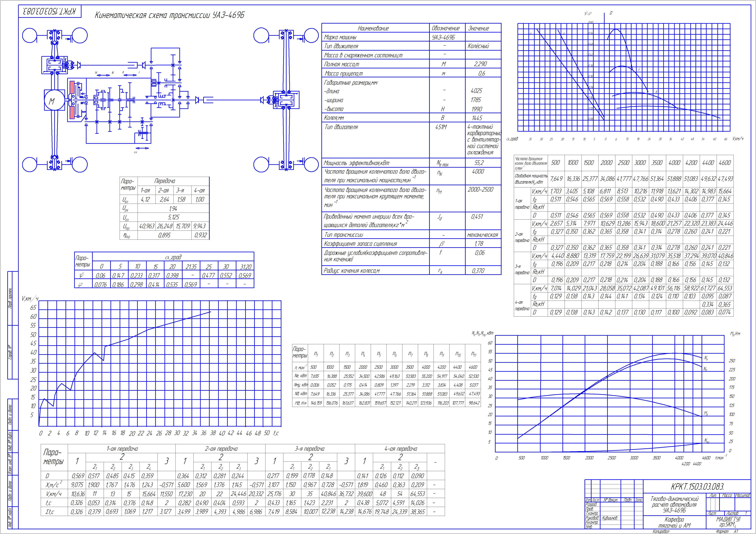
Task: Select the clutch reserve value '1,78'
Action: [x=479, y=244]
